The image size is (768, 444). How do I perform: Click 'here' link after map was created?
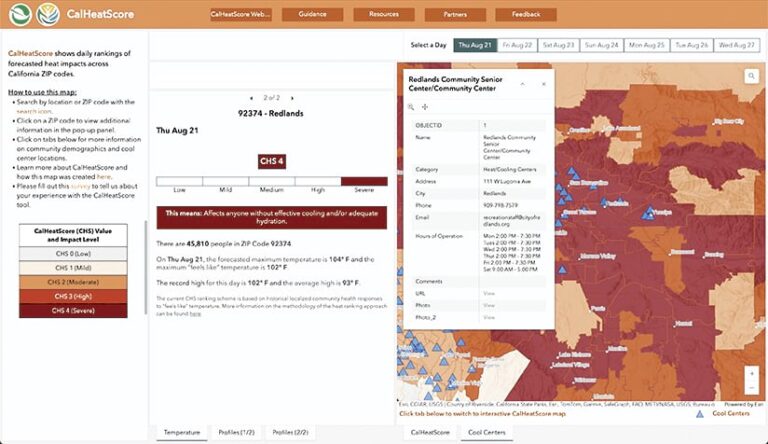pyautogui.click(x=103, y=176)
